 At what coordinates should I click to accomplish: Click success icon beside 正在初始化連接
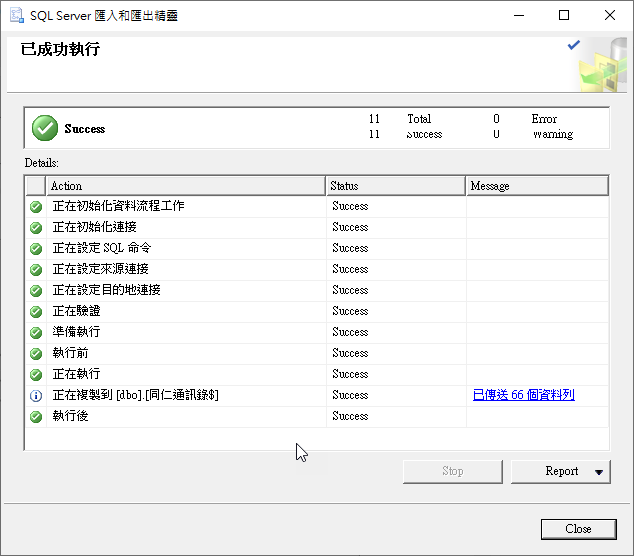pyautogui.click(x=36, y=228)
